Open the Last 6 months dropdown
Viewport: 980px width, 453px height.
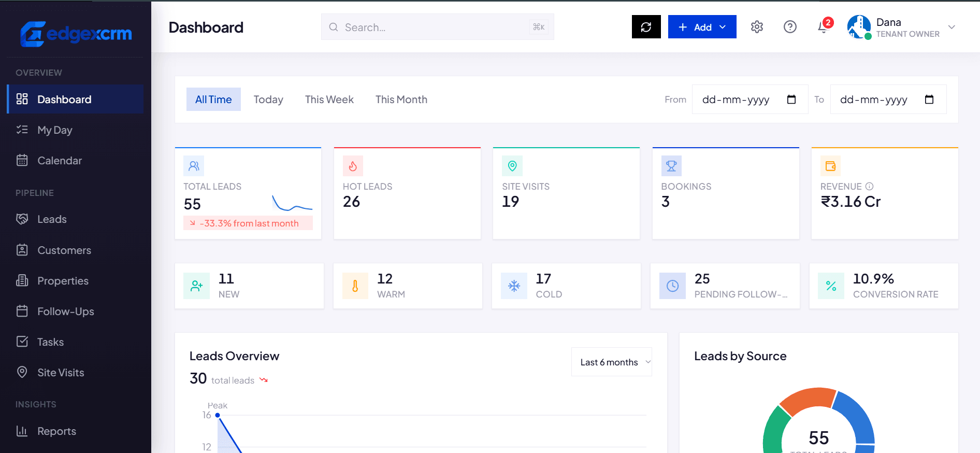click(611, 362)
